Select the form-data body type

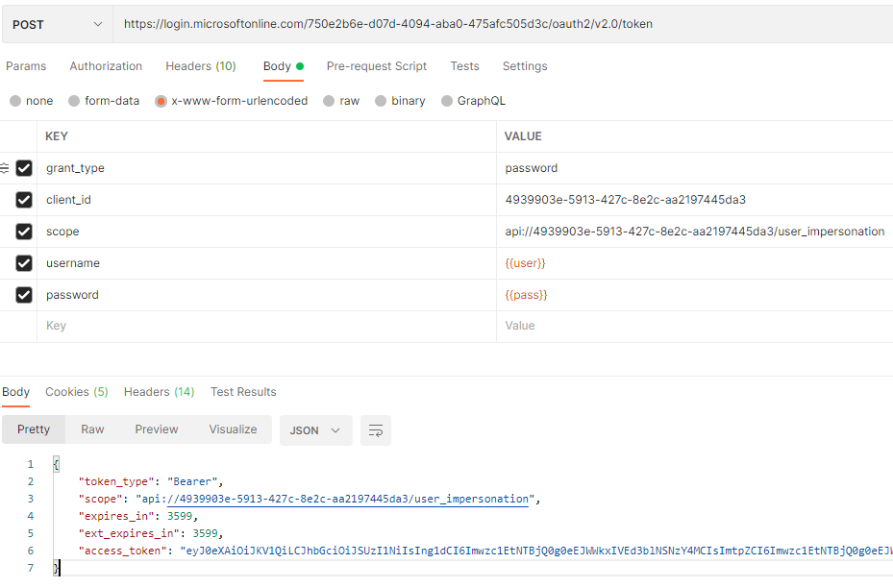pyautogui.click(x=104, y=101)
